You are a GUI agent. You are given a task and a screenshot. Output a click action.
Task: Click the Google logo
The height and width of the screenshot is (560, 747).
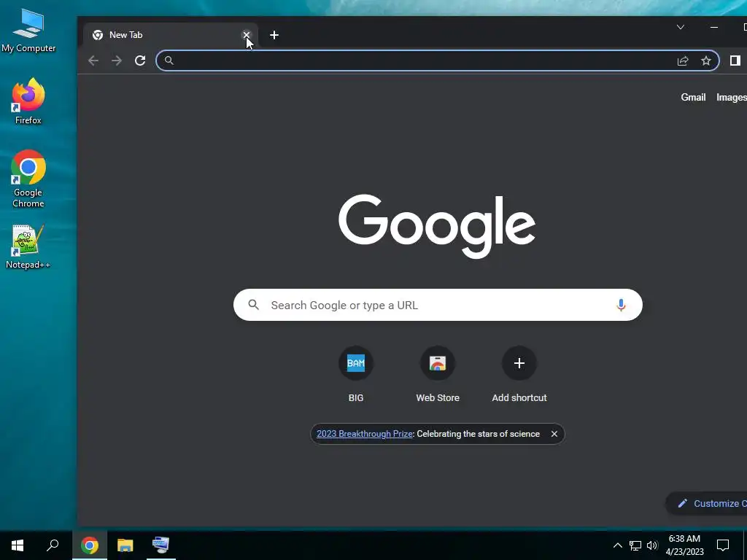coord(437,226)
